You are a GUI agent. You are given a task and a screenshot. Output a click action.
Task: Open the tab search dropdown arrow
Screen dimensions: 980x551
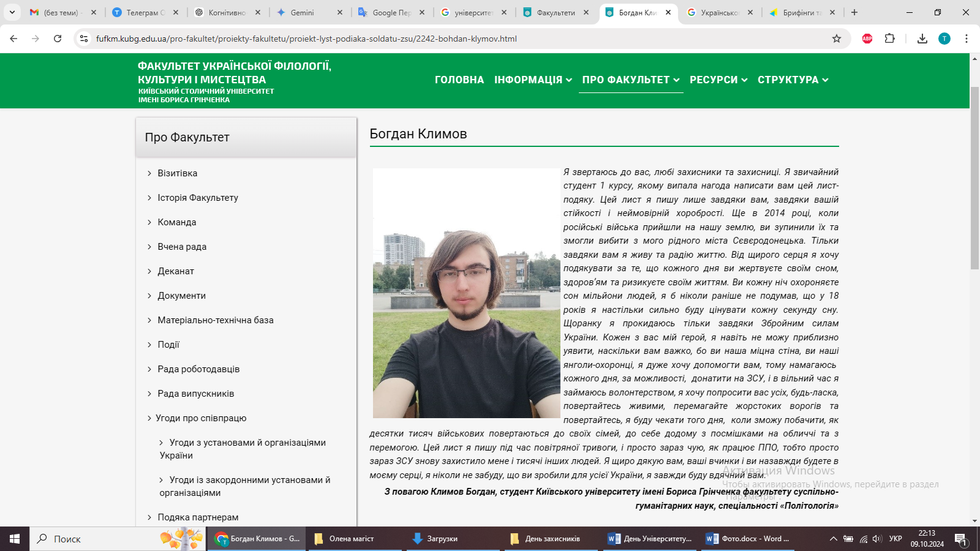(x=12, y=12)
